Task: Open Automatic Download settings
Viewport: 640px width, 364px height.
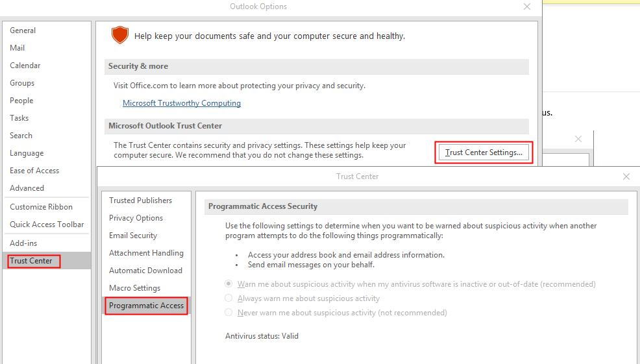Action: (x=146, y=271)
